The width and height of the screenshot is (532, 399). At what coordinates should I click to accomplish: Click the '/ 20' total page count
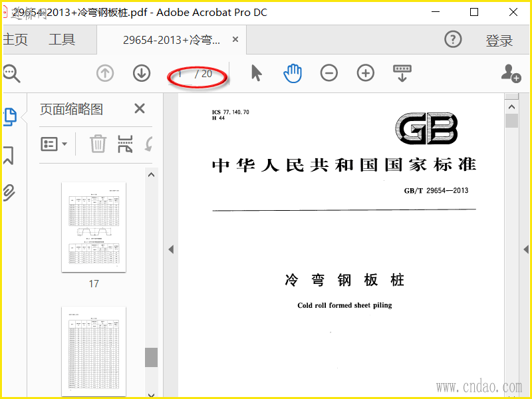tap(203, 74)
